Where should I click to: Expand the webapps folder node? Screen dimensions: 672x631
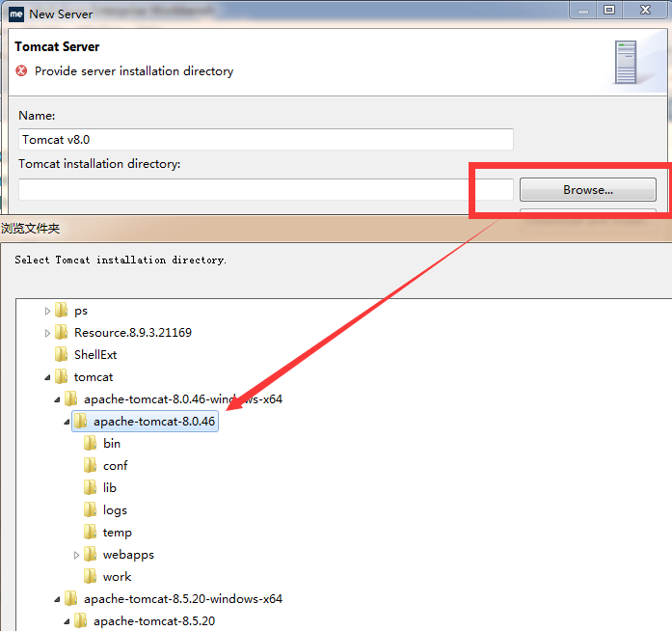click(76, 555)
